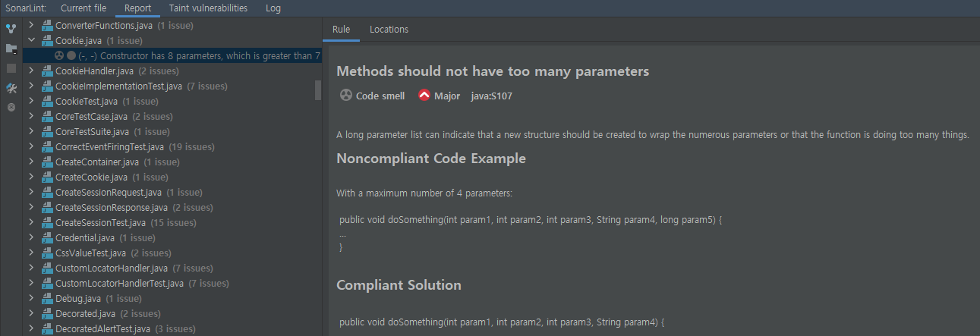This screenshot has width=980, height=336.
Task: Click 'With a maximum number of 4 parameters:' text
Action: click(x=424, y=193)
